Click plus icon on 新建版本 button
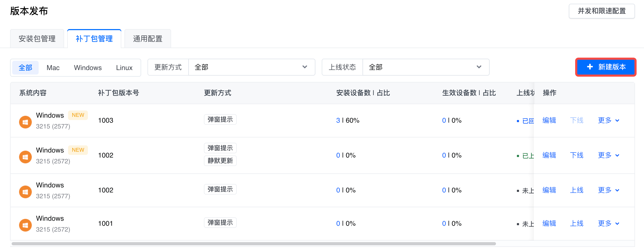 coord(590,67)
